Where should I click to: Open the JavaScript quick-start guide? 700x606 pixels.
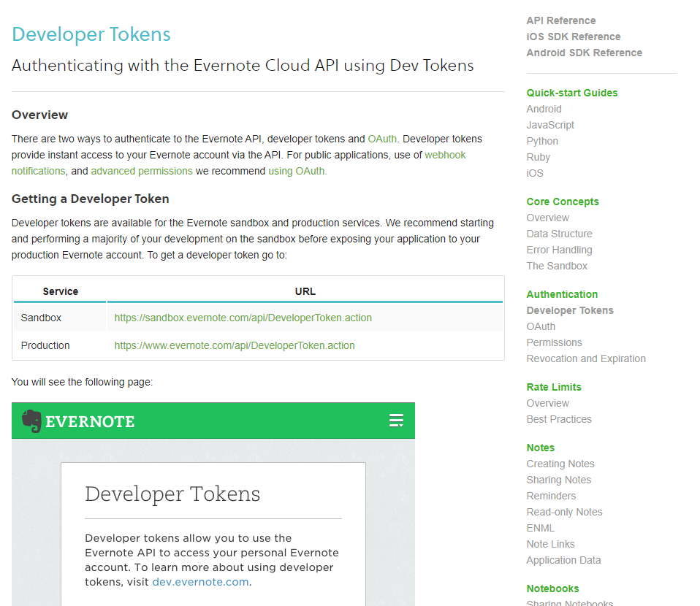coord(550,125)
